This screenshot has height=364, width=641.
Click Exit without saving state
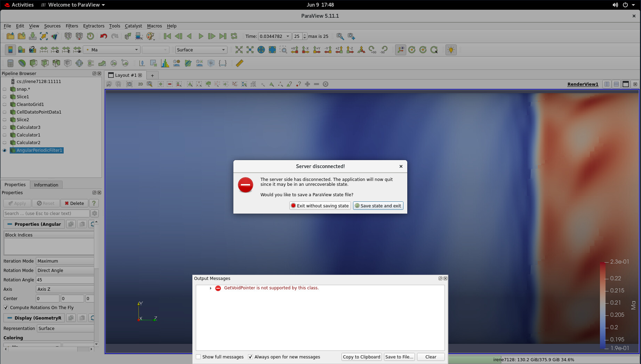(x=320, y=206)
